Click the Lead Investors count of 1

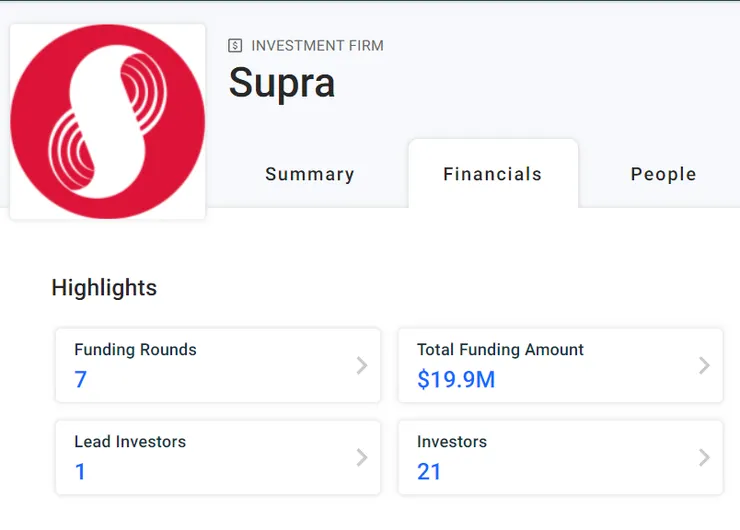[81, 472]
